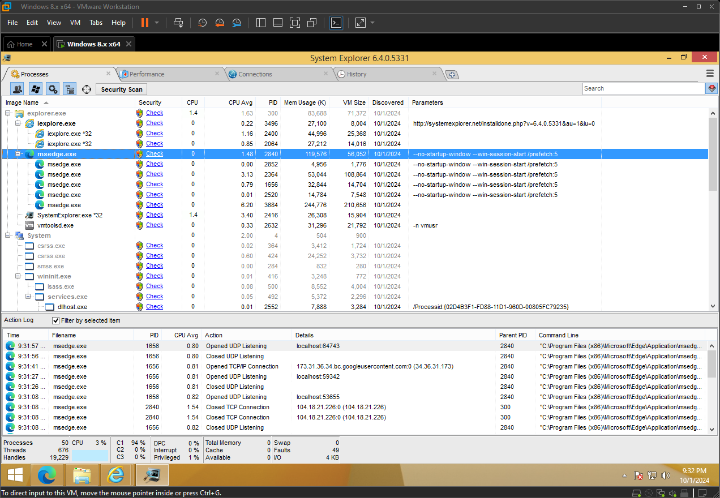
Task: Collapse the wininit.exe tree node
Action: point(18,276)
